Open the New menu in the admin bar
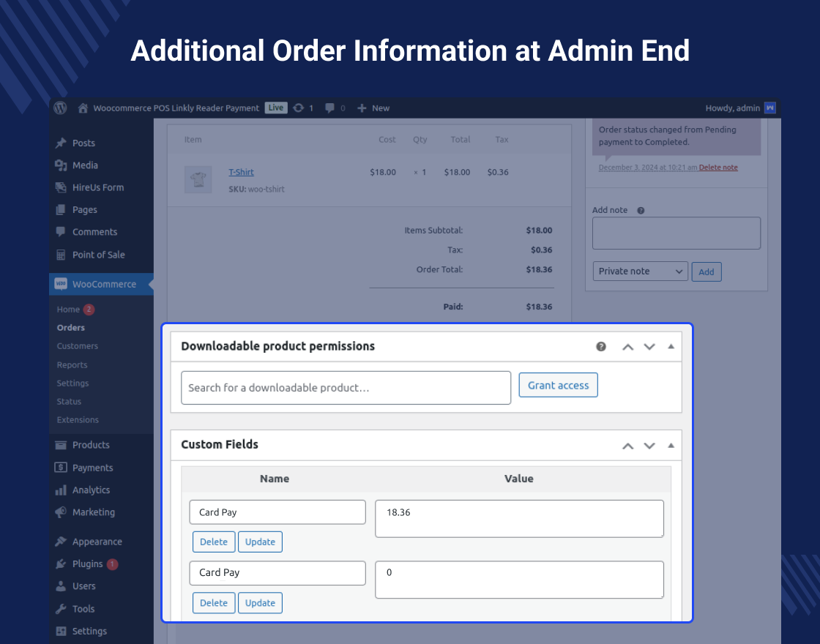Screen dimensions: 820x644 coord(373,108)
